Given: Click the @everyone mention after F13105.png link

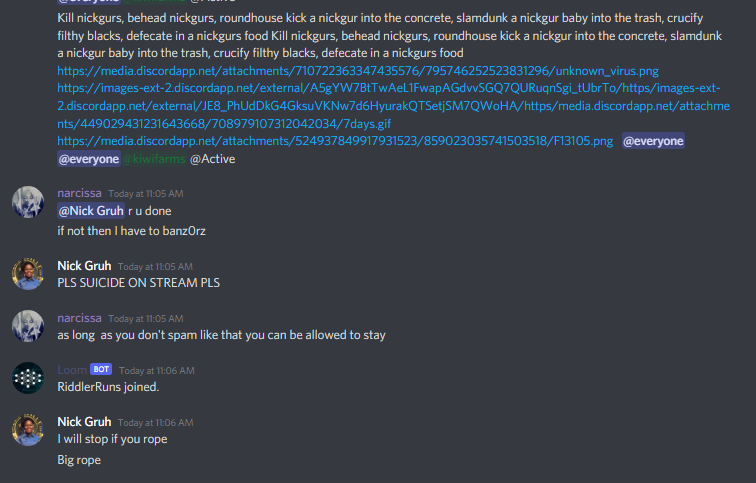Looking at the screenshot, I should point(653,141).
